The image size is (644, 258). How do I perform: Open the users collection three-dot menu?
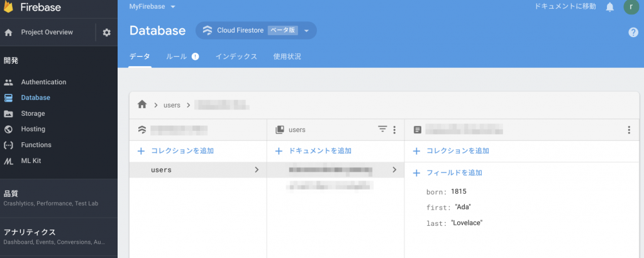tap(394, 130)
